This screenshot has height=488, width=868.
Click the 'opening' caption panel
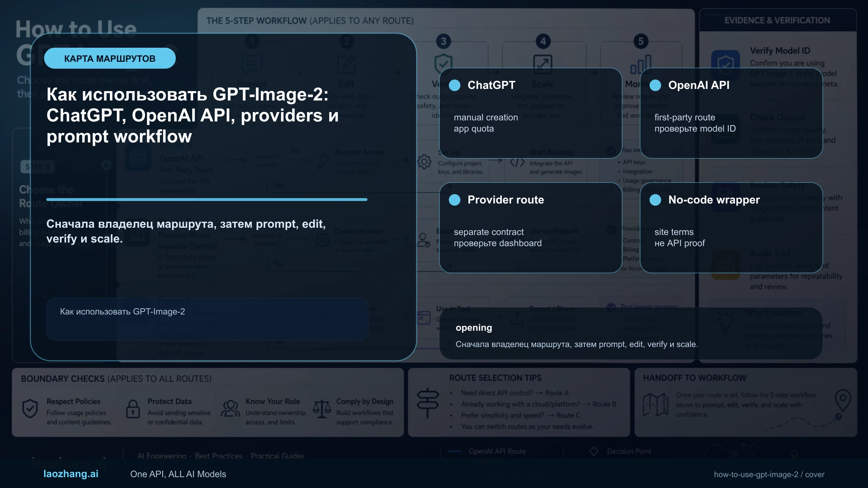631,333
